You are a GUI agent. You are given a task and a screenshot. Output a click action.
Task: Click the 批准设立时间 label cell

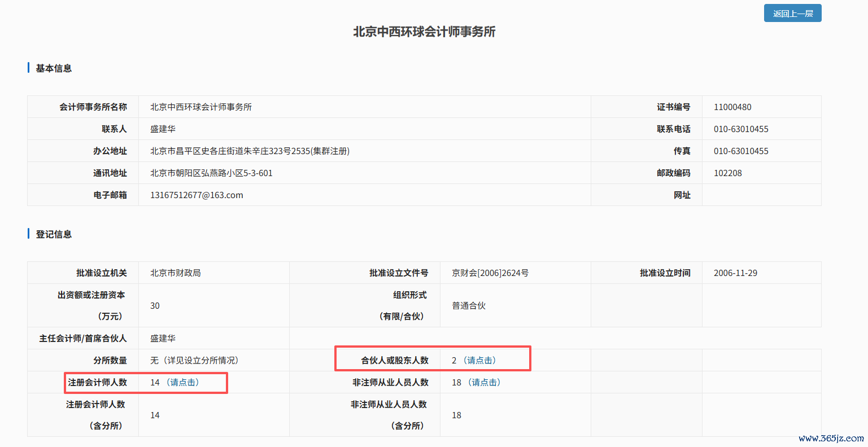coord(647,273)
